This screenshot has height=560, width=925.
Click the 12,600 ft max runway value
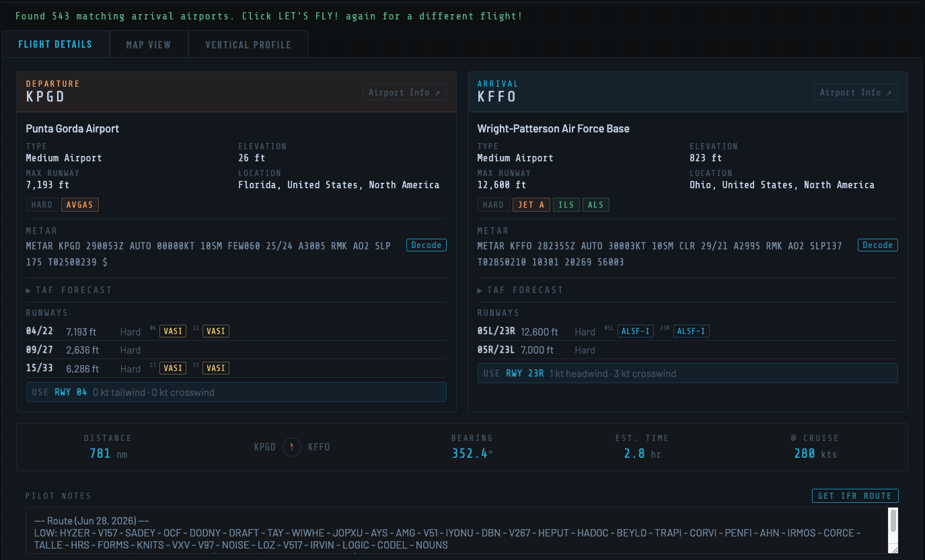pos(502,185)
